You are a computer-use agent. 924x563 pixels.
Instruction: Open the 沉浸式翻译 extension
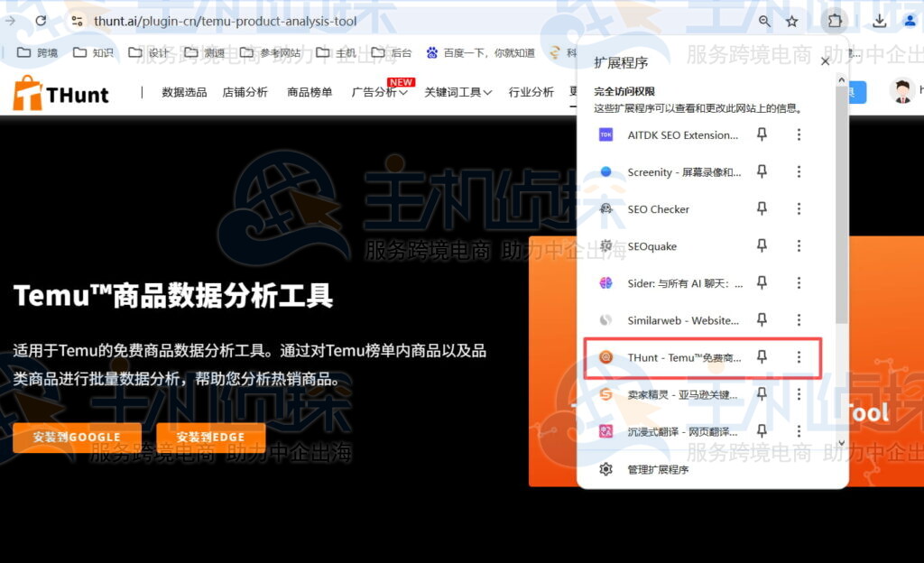[x=681, y=431]
